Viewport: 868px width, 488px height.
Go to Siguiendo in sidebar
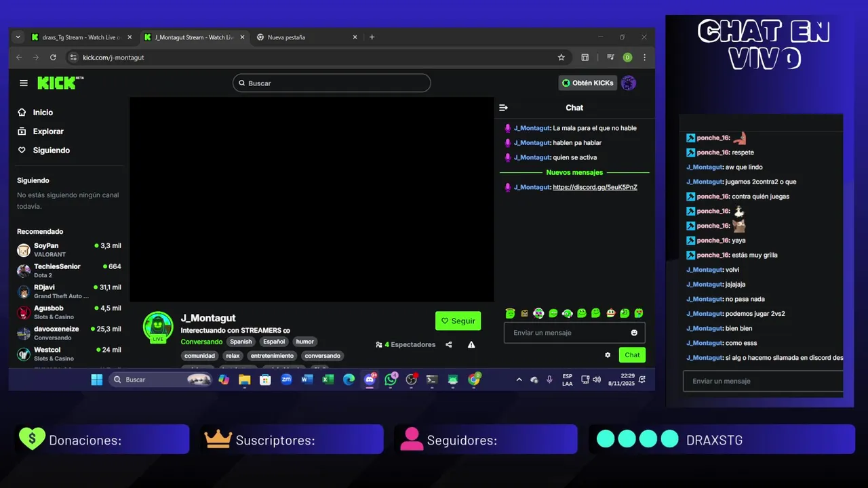pos(51,150)
